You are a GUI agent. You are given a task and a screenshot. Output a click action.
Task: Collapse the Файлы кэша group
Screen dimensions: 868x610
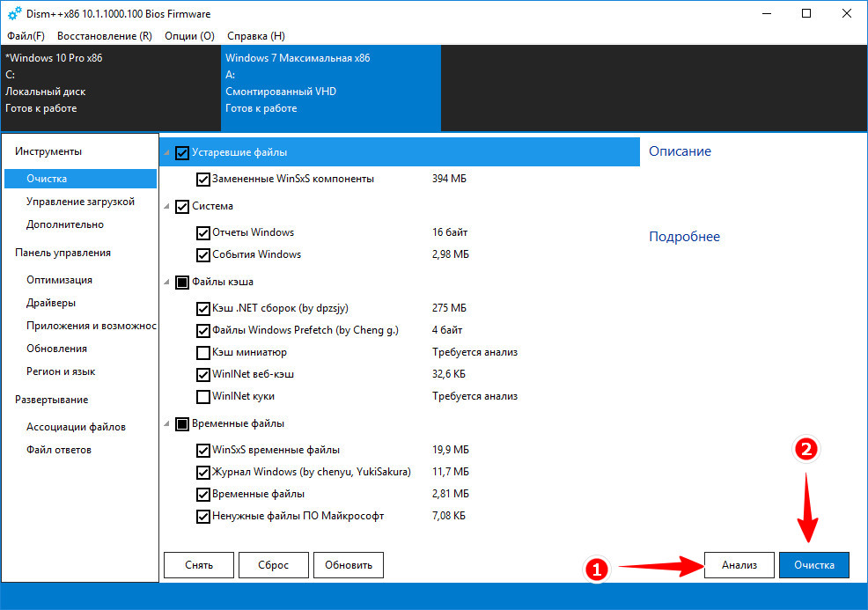pyautogui.click(x=166, y=283)
